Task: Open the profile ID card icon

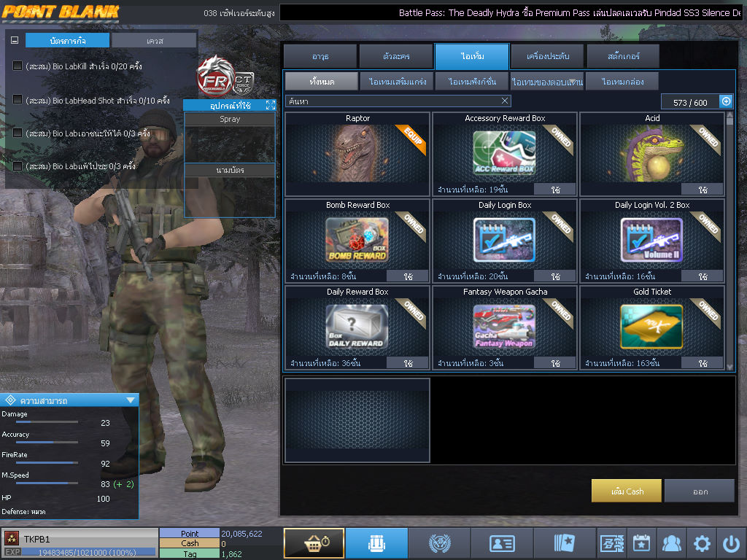Action: coord(502,542)
